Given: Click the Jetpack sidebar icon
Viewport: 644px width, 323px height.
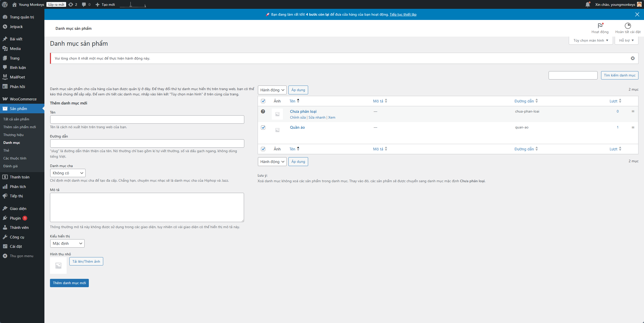Looking at the screenshot, I should click(5, 27).
